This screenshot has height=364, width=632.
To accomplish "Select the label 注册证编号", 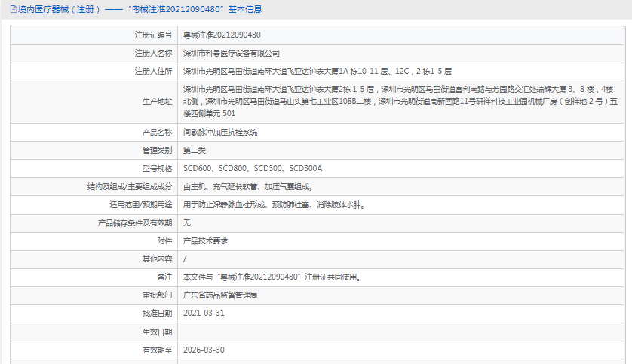I will tap(153, 35).
